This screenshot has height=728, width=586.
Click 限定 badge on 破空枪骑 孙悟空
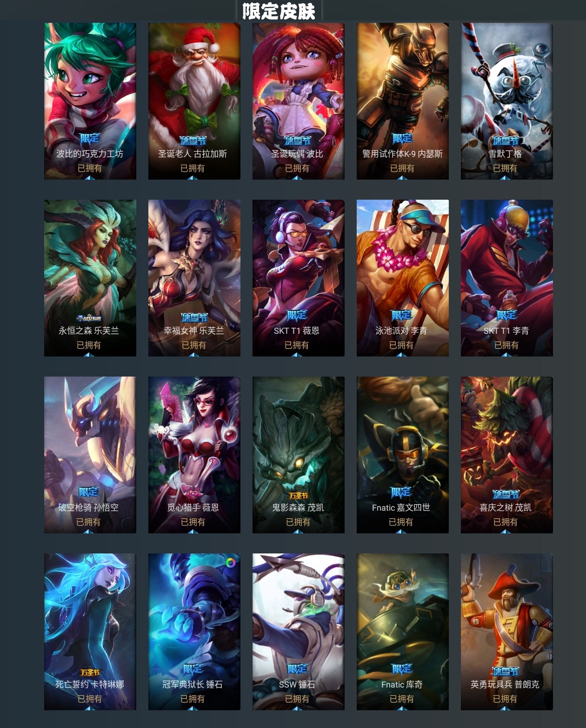point(88,492)
